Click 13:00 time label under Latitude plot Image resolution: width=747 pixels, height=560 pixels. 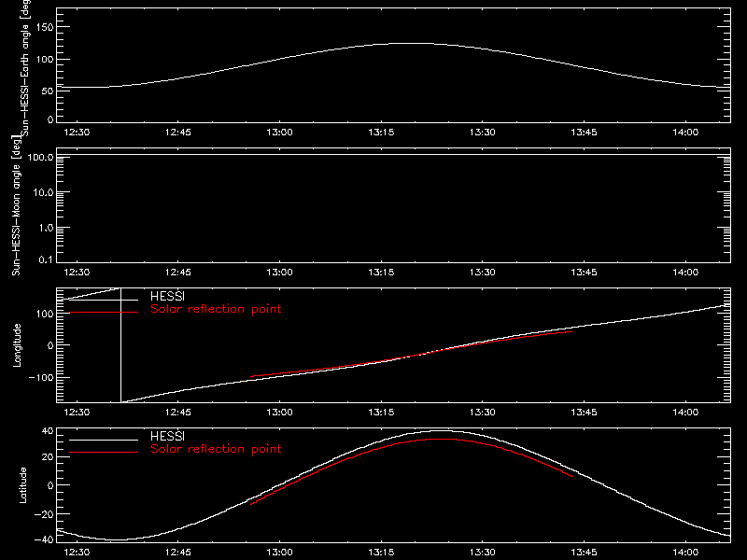point(279,553)
